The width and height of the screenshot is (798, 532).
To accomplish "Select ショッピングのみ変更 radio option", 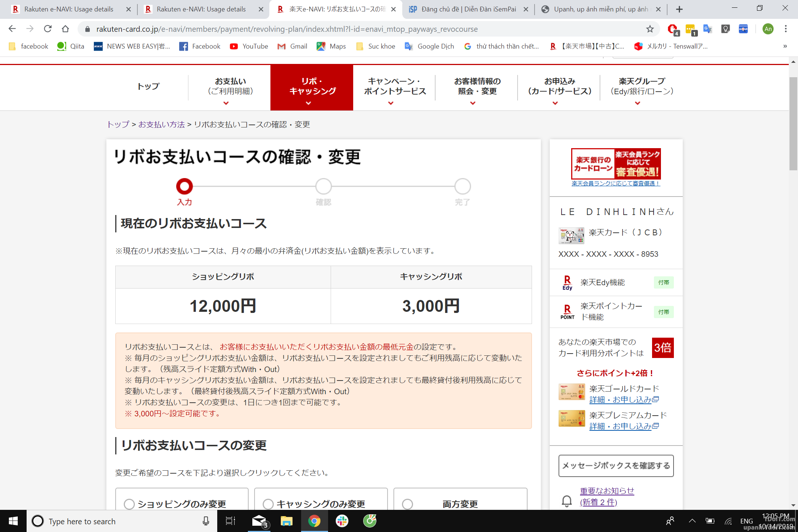I will coord(129,504).
